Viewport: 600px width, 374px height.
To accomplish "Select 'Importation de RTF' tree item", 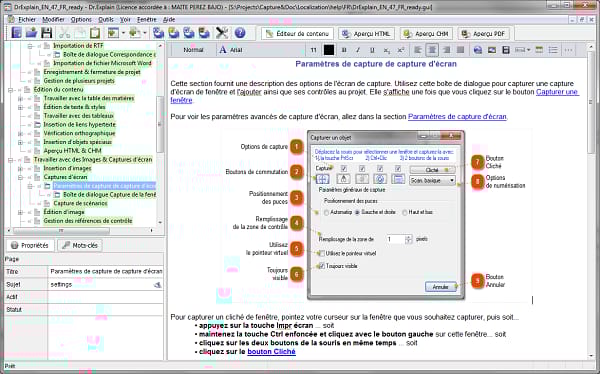I will [78, 46].
